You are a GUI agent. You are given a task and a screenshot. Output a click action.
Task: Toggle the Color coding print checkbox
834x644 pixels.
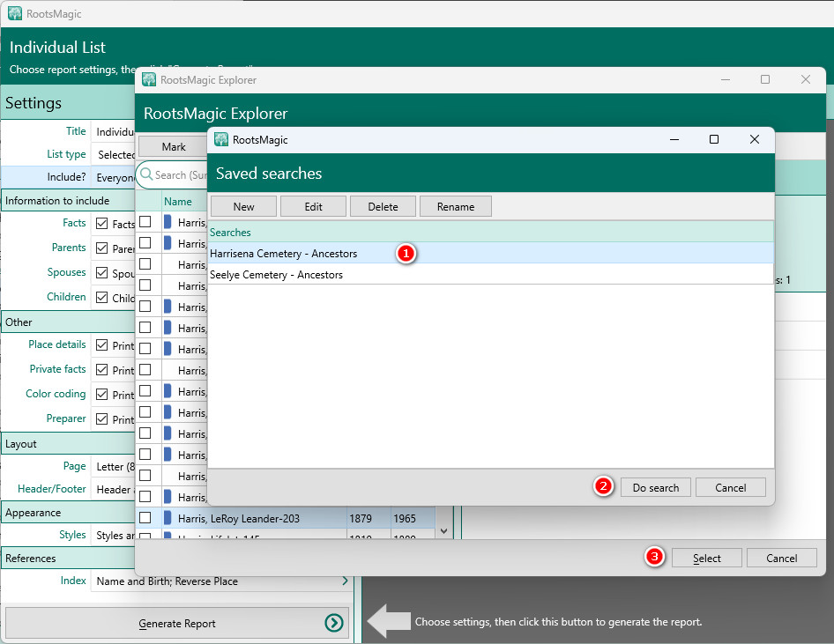[101, 395]
